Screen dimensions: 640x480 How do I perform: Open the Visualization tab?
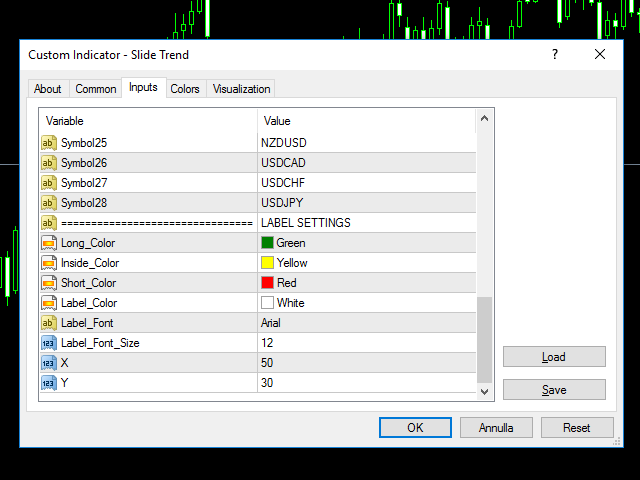pos(241,89)
